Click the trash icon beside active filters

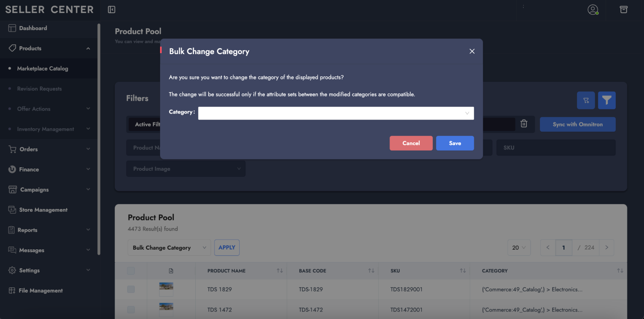(524, 124)
